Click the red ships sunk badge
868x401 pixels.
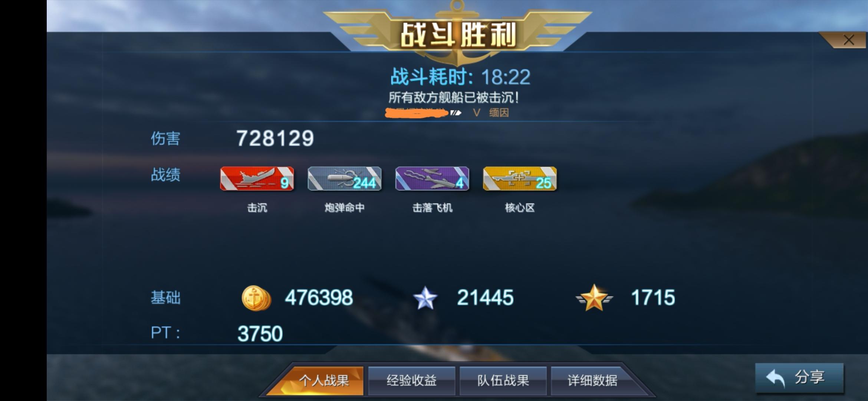click(x=257, y=179)
